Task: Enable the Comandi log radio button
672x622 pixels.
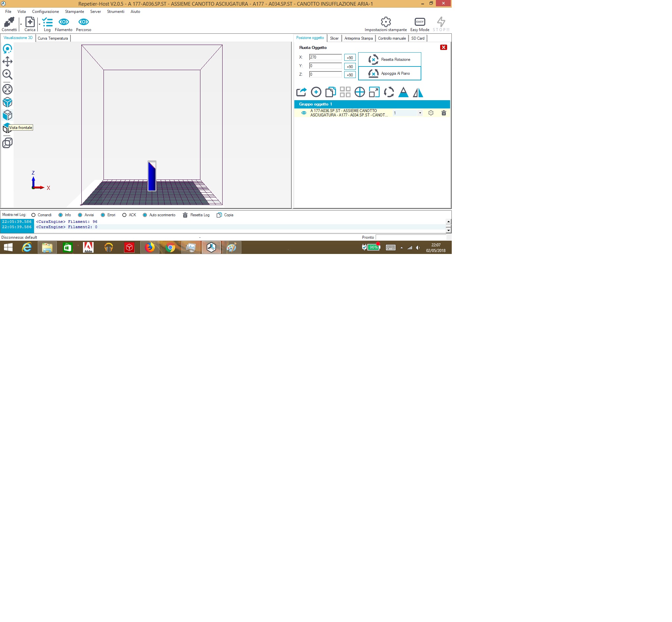Action: (33, 215)
